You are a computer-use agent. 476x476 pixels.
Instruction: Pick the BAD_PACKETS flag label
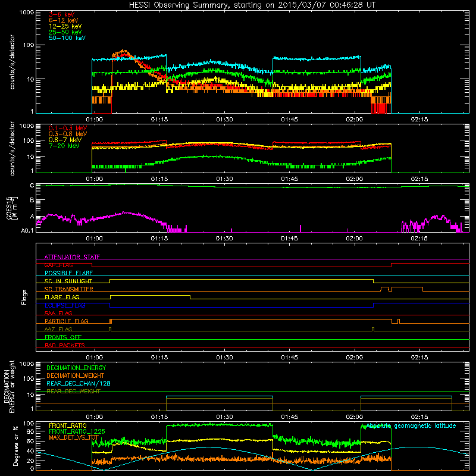pos(65,345)
